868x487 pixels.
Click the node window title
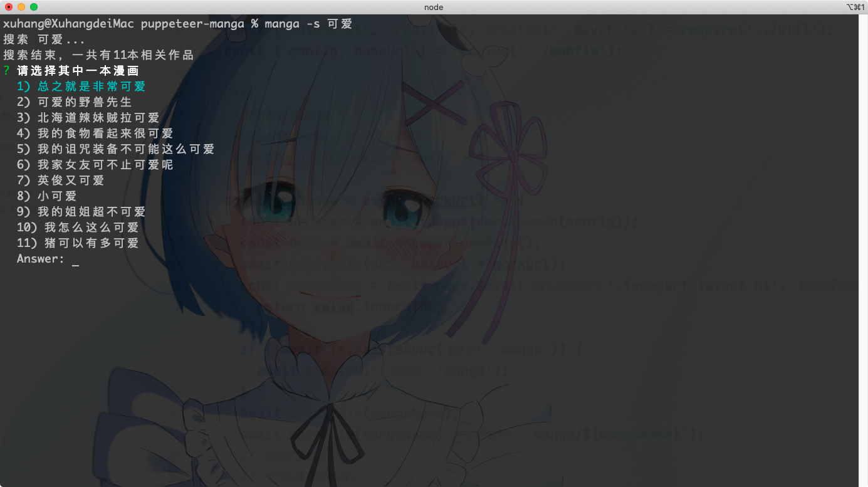point(434,7)
